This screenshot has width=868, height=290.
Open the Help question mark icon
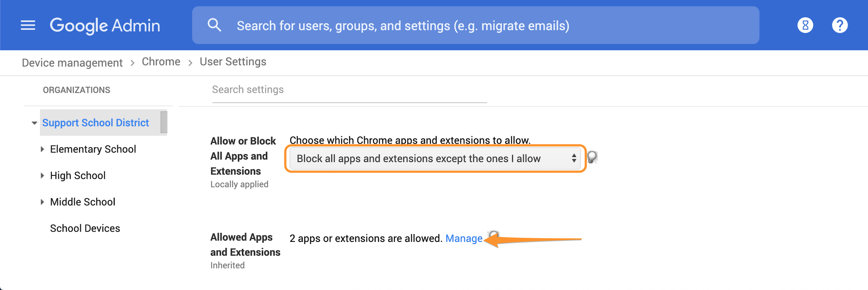coord(840,25)
